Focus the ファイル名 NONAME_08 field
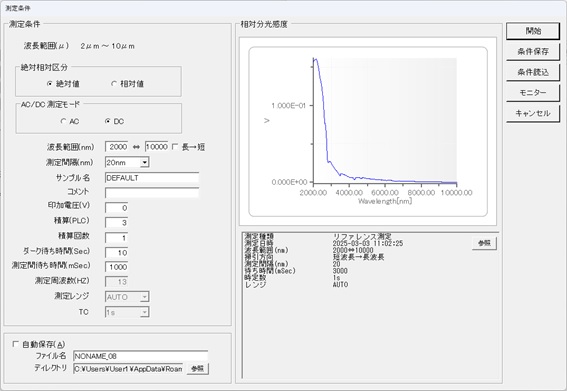 [140, 356]
